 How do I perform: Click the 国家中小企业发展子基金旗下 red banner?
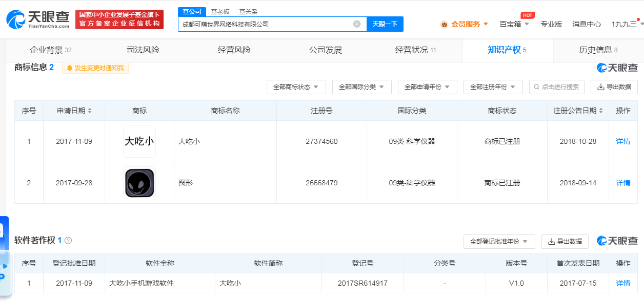pos(119,19)
